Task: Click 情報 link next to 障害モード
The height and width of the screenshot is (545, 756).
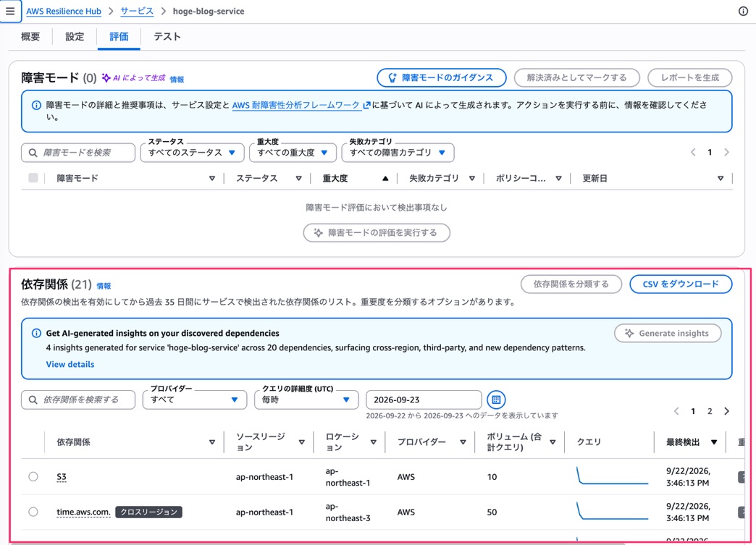Action: pyautogui.click(x=177, y=80)
